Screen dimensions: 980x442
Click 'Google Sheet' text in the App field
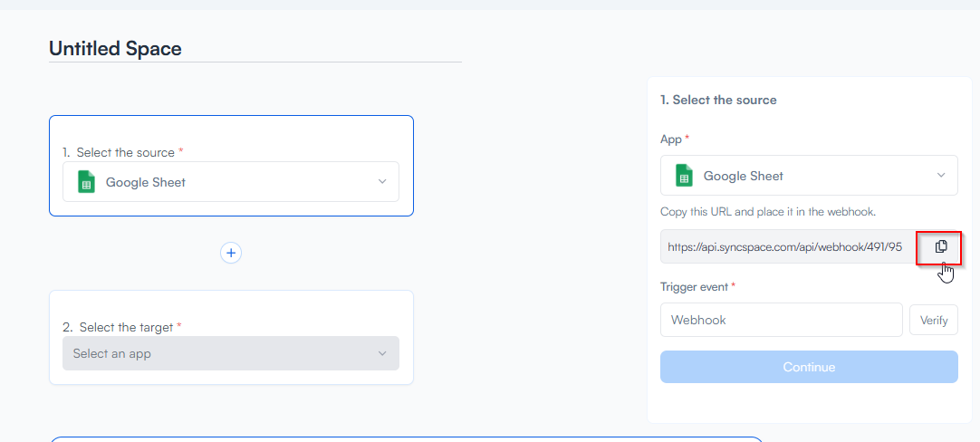[744, 176]
